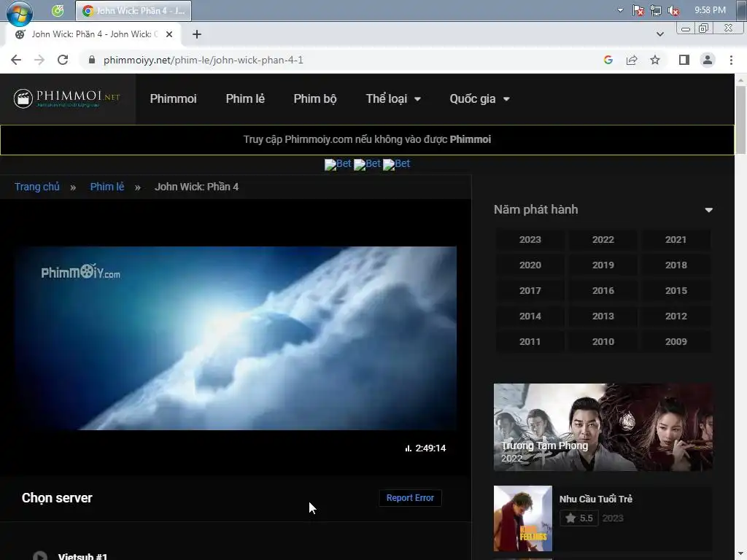Go to Trang chủ breadcrumb link

(37, 187)
